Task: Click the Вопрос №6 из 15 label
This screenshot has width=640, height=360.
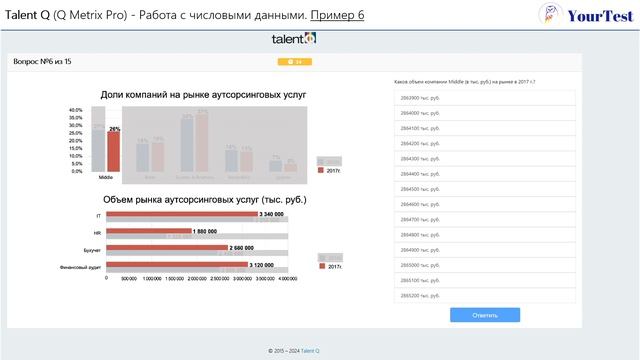Action: coord(42,62)
